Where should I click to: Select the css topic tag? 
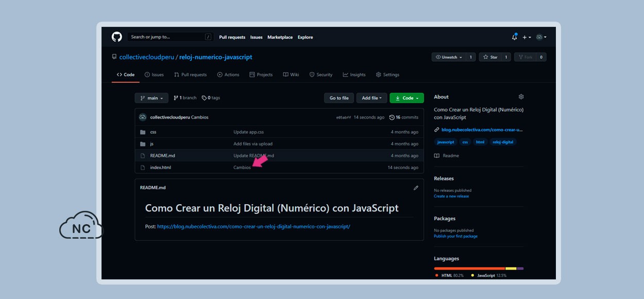(x=465, y=142)
